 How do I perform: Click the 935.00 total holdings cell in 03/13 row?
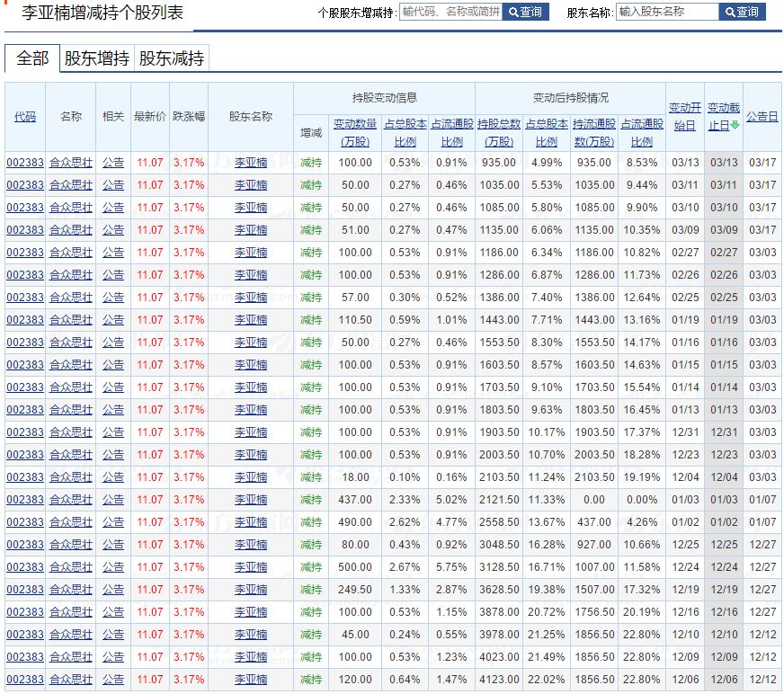499,163
